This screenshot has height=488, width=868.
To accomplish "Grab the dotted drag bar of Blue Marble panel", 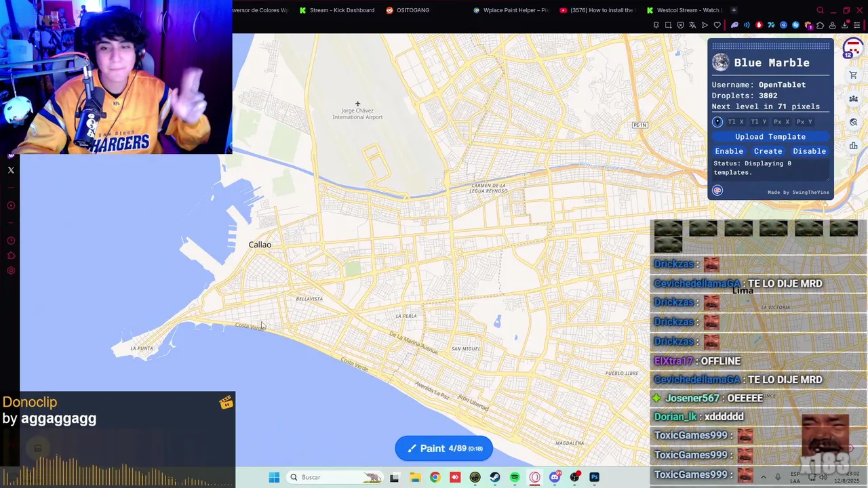I will pos(770,46).
